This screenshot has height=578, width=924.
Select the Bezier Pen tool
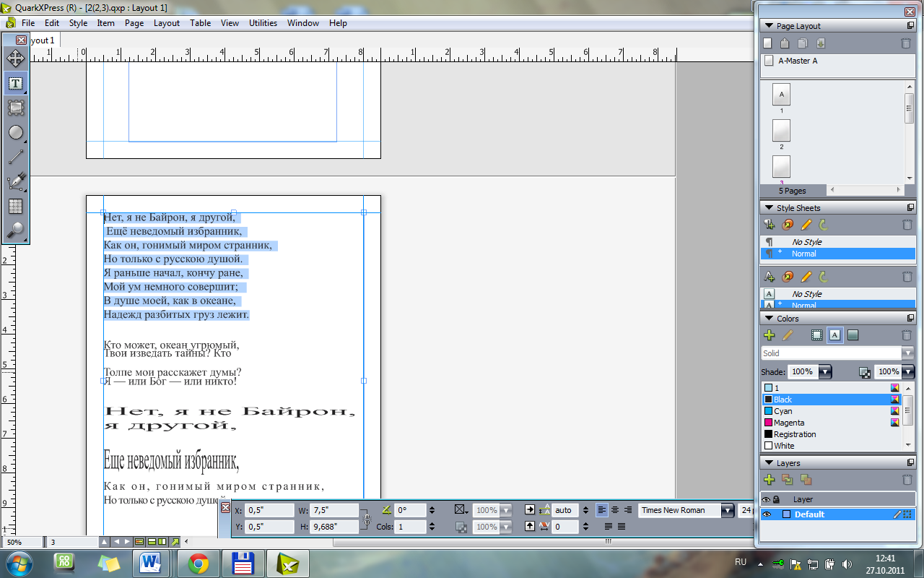15,181
